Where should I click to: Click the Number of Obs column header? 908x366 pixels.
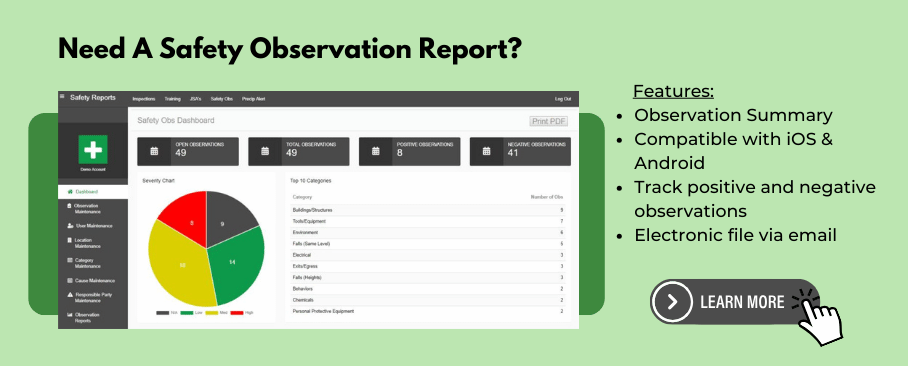click(x=547, y=197)
